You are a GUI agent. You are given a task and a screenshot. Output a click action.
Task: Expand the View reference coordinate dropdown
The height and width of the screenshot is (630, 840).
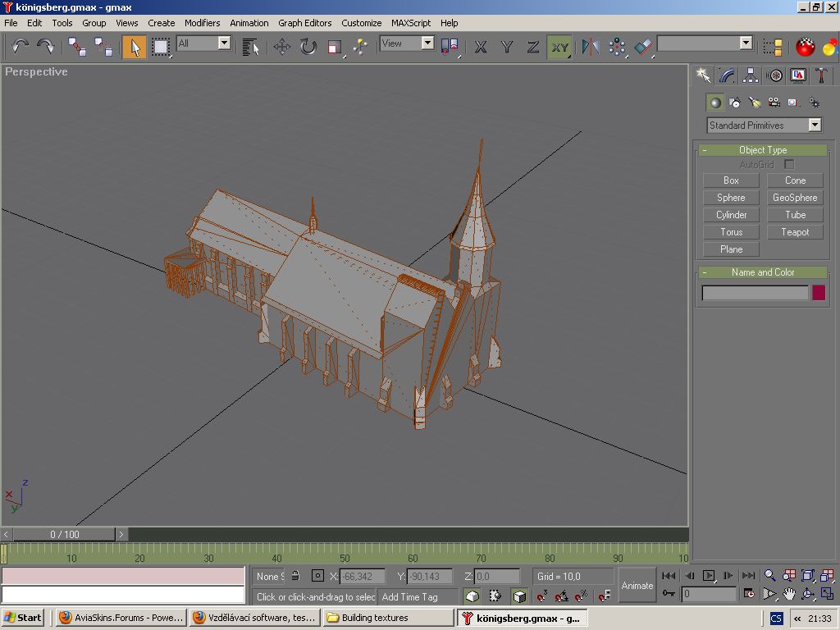click(x=427, y=43)
